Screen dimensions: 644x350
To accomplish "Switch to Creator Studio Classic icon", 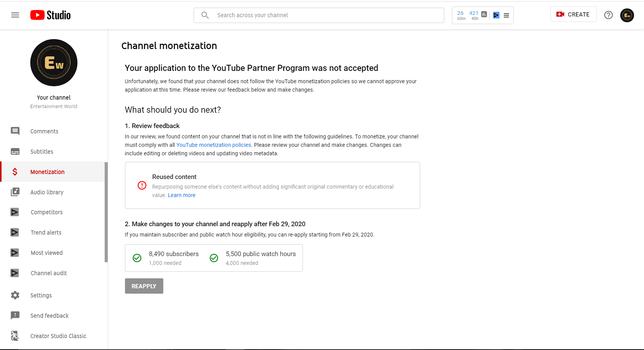I will (15, 336).
